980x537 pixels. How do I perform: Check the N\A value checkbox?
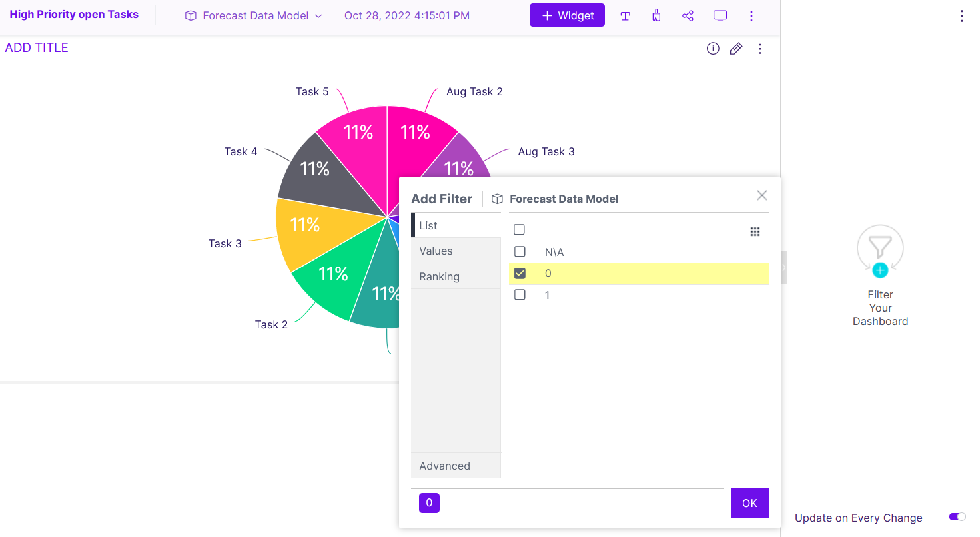(x=520, y=251)
